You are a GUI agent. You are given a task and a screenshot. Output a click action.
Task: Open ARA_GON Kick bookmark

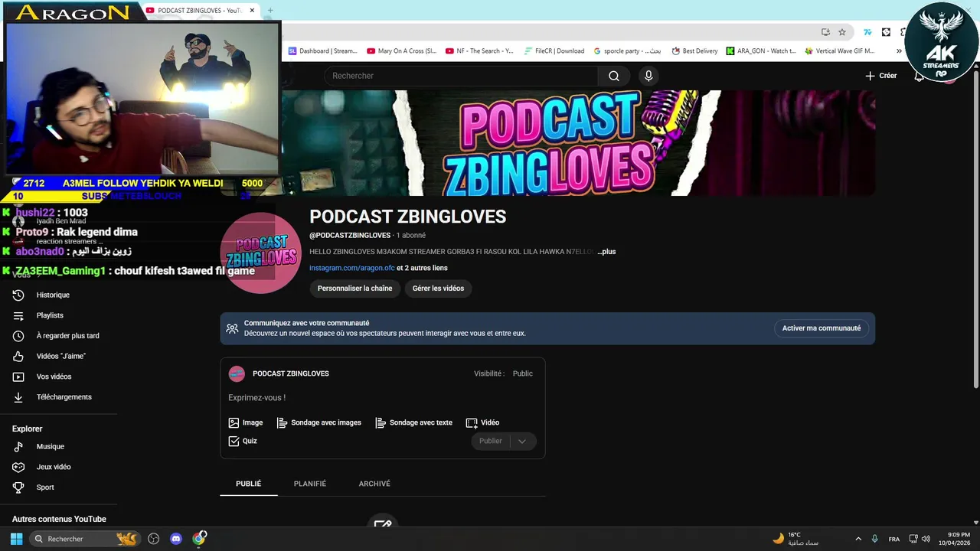[761, 51]
